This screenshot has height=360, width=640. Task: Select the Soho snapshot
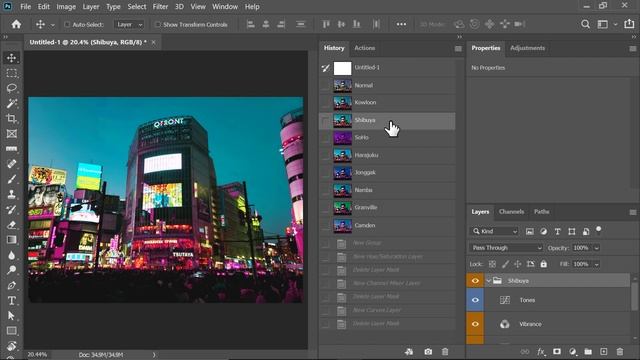(387, 138)
